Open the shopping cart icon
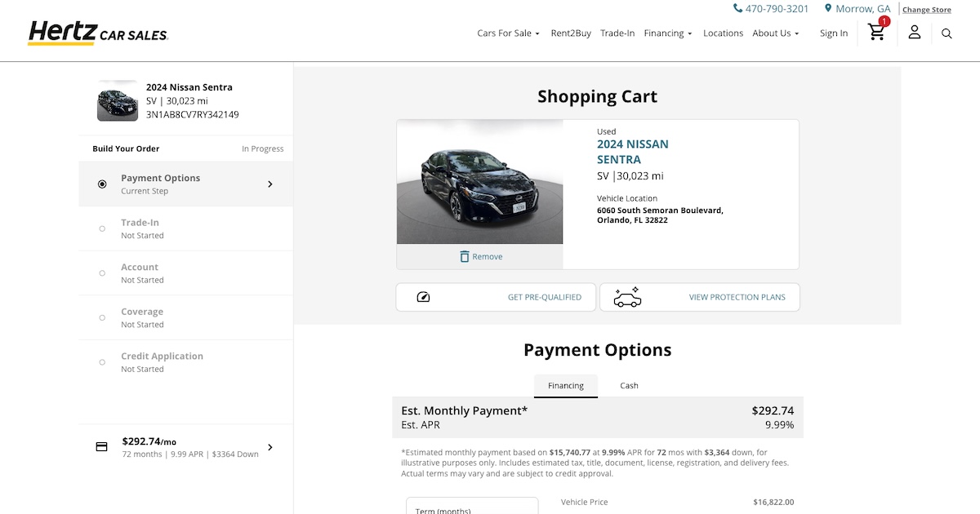The image size is (980, 514). [875, 32]
